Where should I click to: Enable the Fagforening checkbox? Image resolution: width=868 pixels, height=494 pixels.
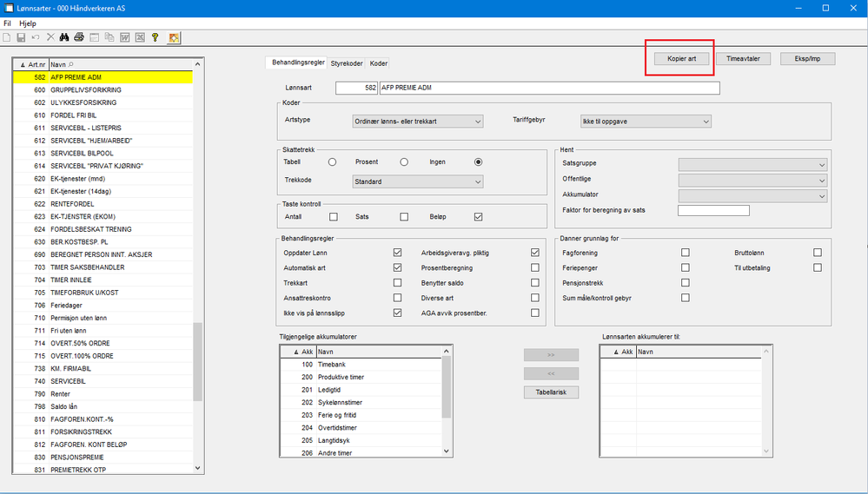click(686, 253)
